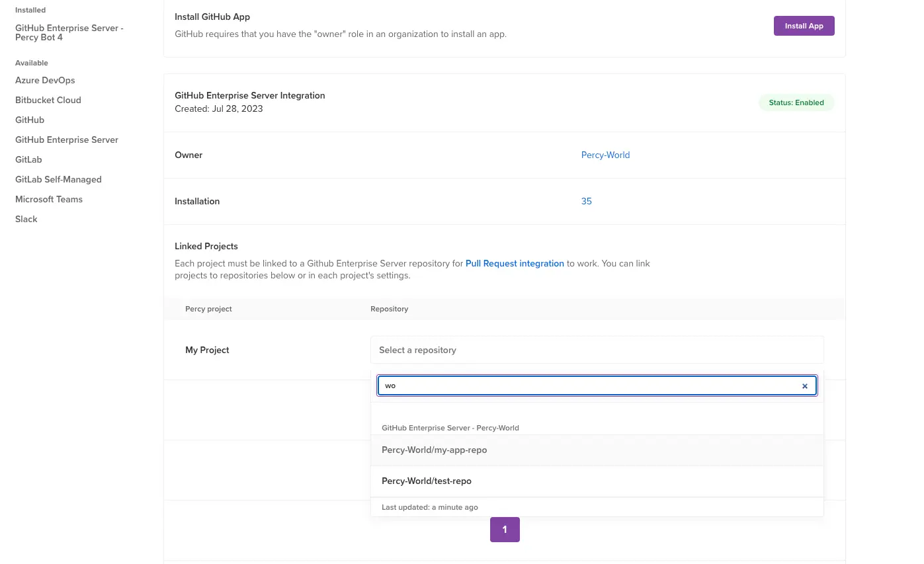Screen dimensions: 924x564
Task: Select the Percy-World/test-repo option
Action: (427, 481)
